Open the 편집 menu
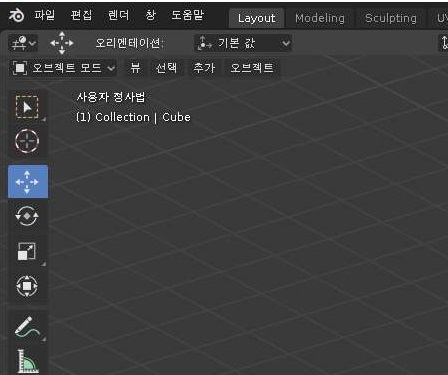 [x=81, y=15]
